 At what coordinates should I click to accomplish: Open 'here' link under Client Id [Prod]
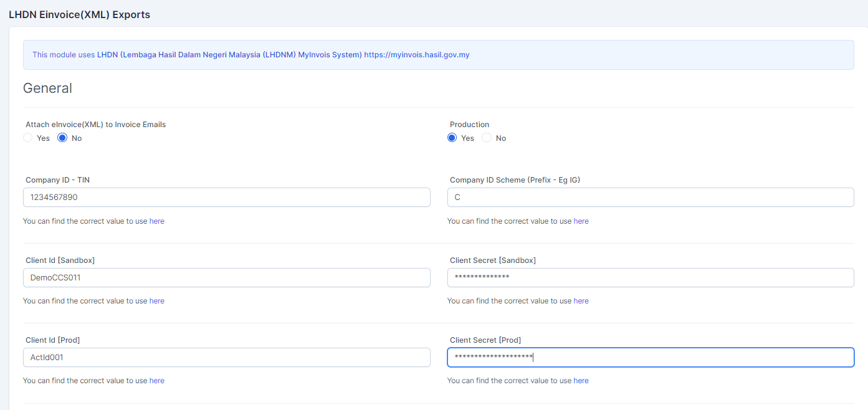pos(157,381)
